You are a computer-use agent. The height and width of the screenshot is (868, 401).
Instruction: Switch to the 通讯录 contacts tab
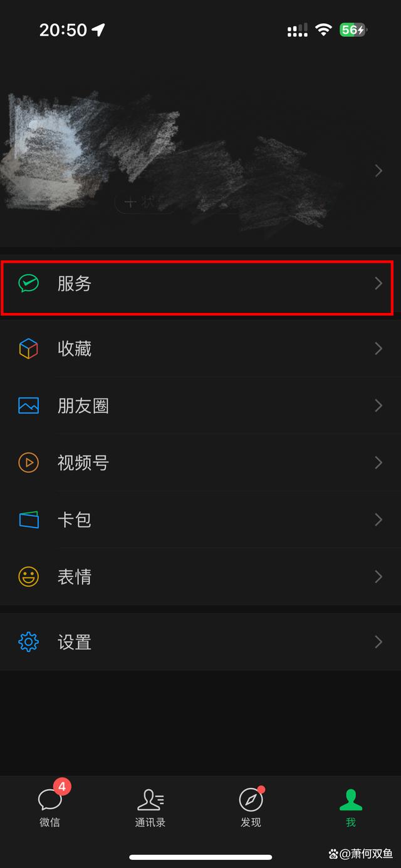point(150,807)
